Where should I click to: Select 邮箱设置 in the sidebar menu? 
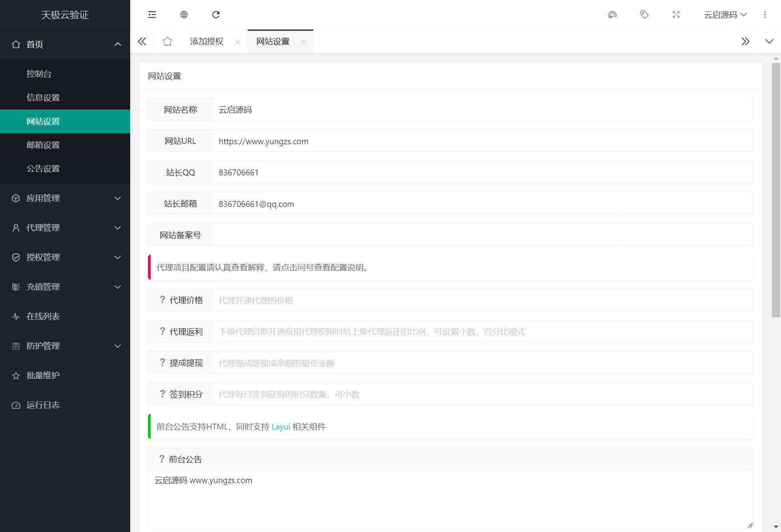tap(43, 145)
